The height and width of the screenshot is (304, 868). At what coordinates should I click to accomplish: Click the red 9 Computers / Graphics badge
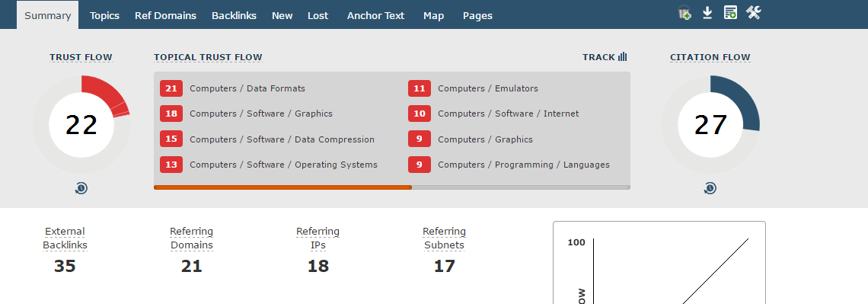[x=419, y=139]
